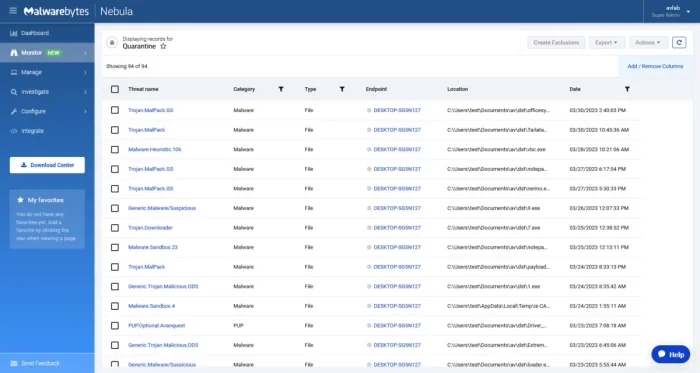Open the Category column filter icon

pyautogui.click(x=281, y=89)
